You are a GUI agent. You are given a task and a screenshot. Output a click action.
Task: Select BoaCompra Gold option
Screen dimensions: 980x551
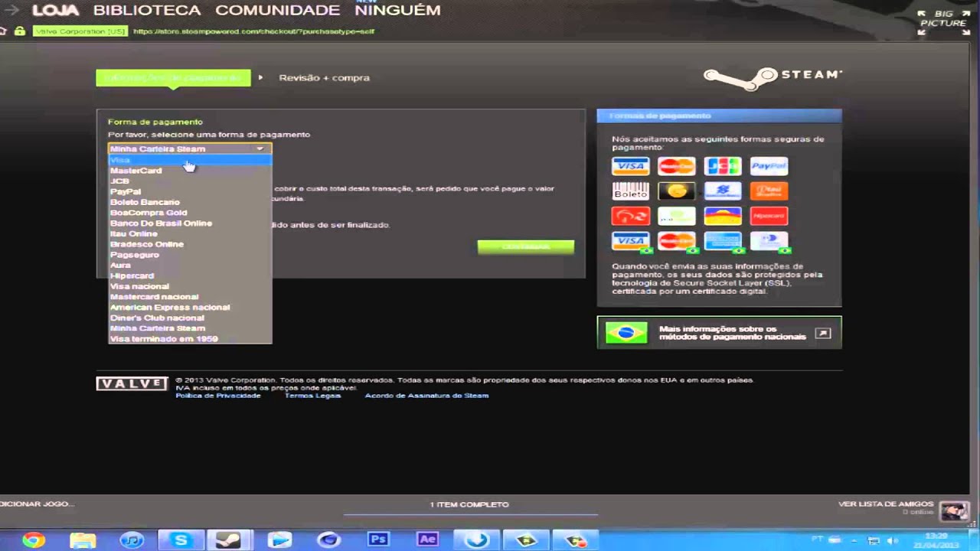[190, 213]
